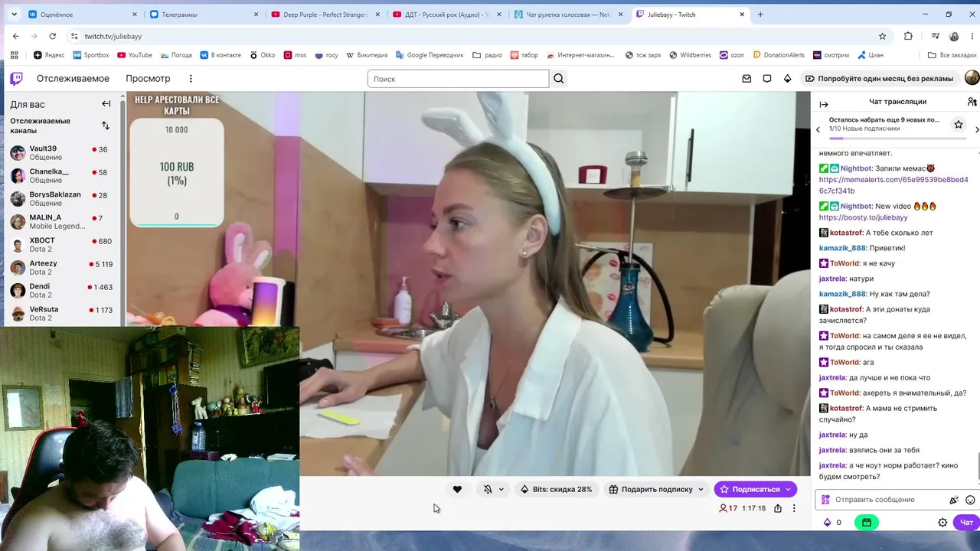
Task: Share the stream using the share icon
Action: tap(778, 508)
